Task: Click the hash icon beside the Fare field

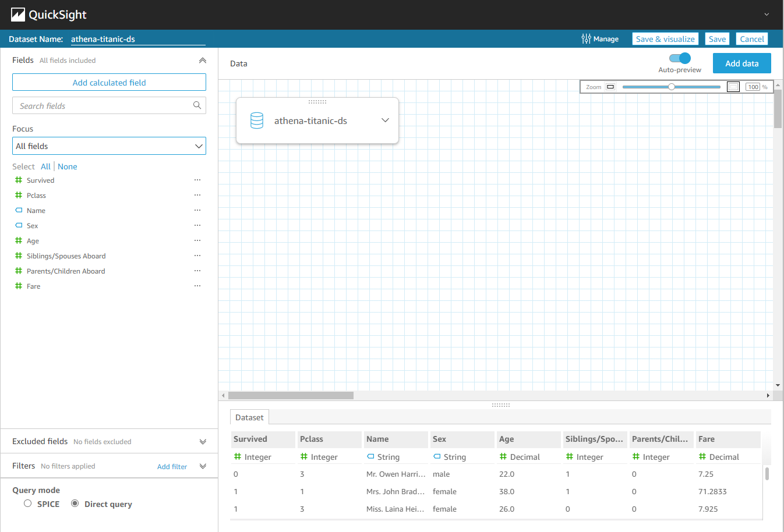Action: [x=19, y=286]
